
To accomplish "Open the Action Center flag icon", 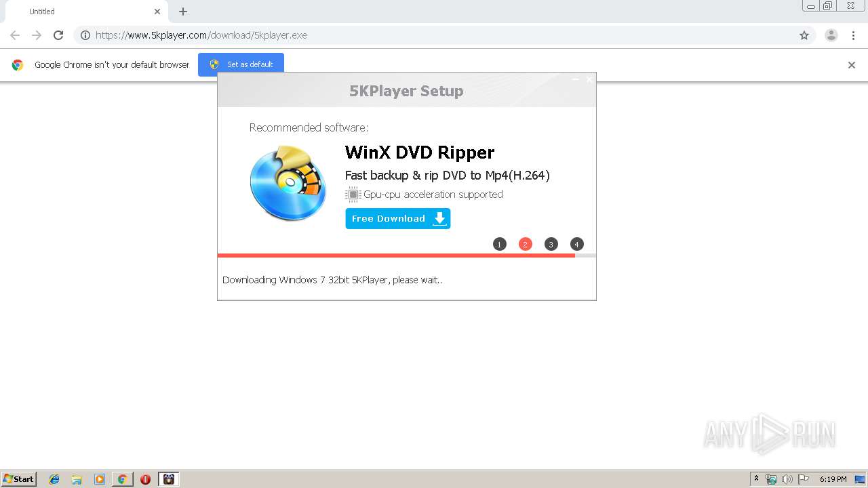I will click(x=804, y=479).
